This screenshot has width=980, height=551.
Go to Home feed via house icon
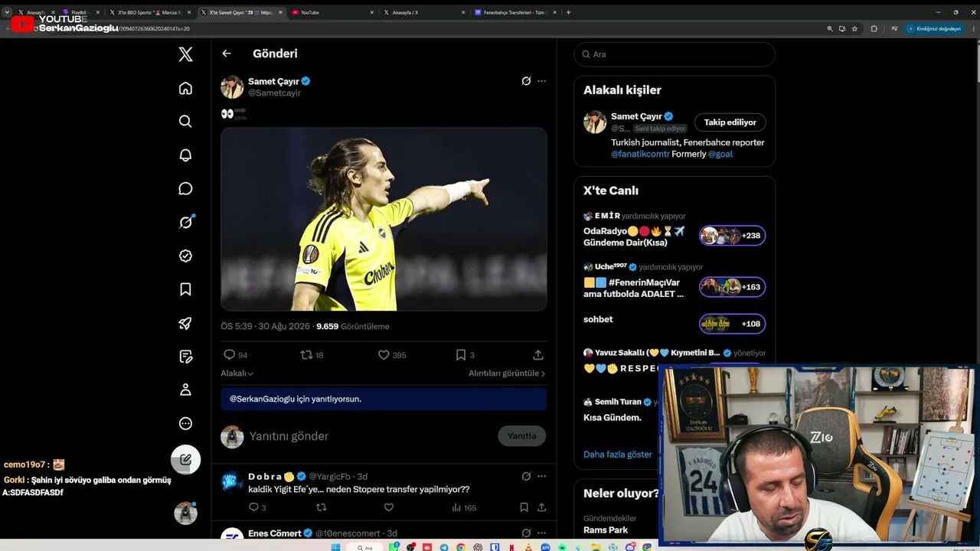[x=185, y=88]
